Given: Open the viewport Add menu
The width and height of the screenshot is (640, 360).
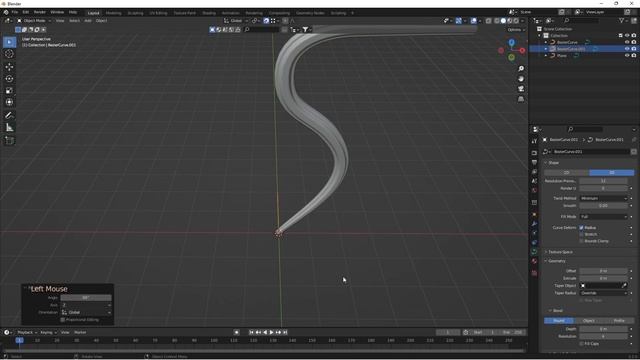Looking at the screenshot, I should pyautogui.click(x=88, y=21).
